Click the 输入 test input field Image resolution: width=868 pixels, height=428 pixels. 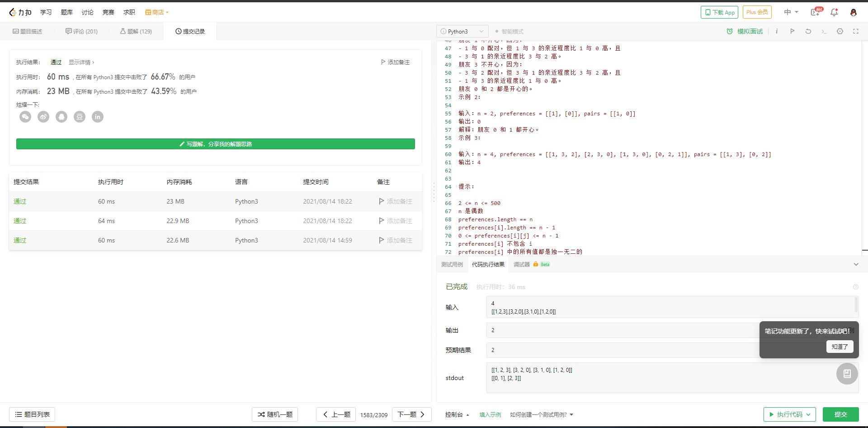672,307
